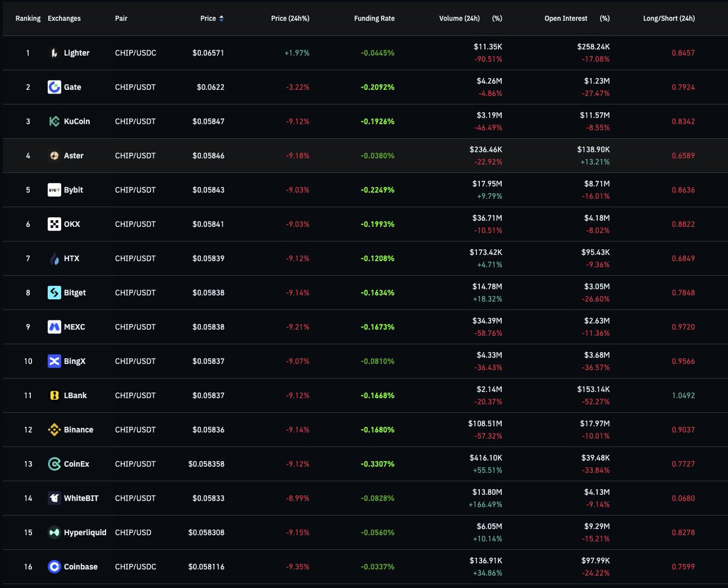
Task: Click the +166.49% volume change for WhiteBIT
Action: tap(487, 504)
